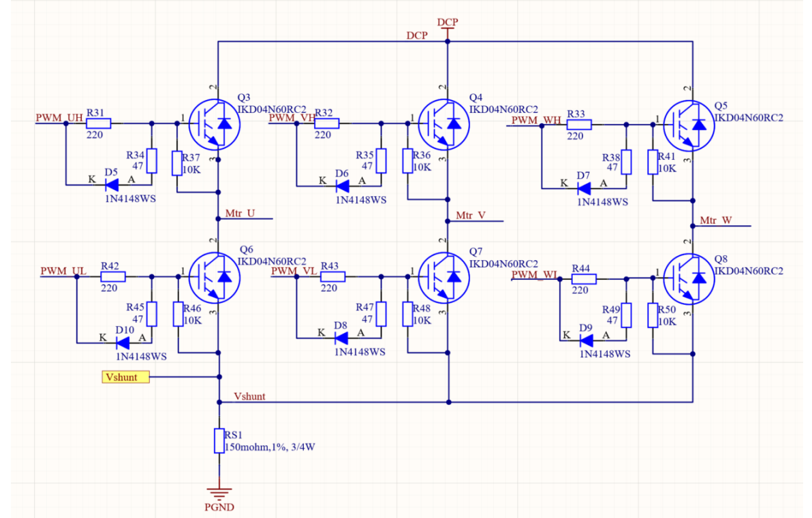Click the D6 diode symbol

pos(342,186)
